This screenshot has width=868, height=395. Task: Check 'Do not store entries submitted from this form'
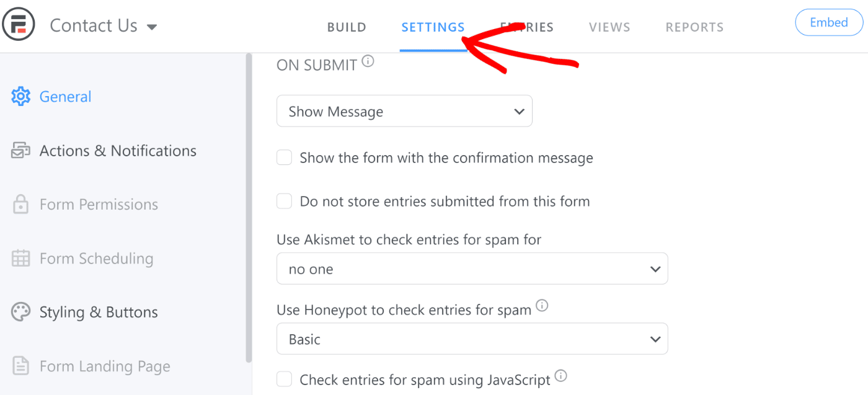tap(284, 201)
